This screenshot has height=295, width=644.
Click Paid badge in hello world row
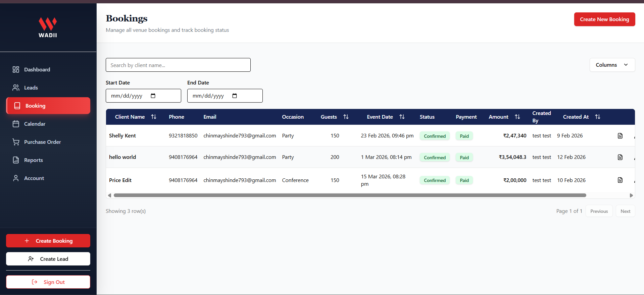pyautogui.click(x=464, y=157)
